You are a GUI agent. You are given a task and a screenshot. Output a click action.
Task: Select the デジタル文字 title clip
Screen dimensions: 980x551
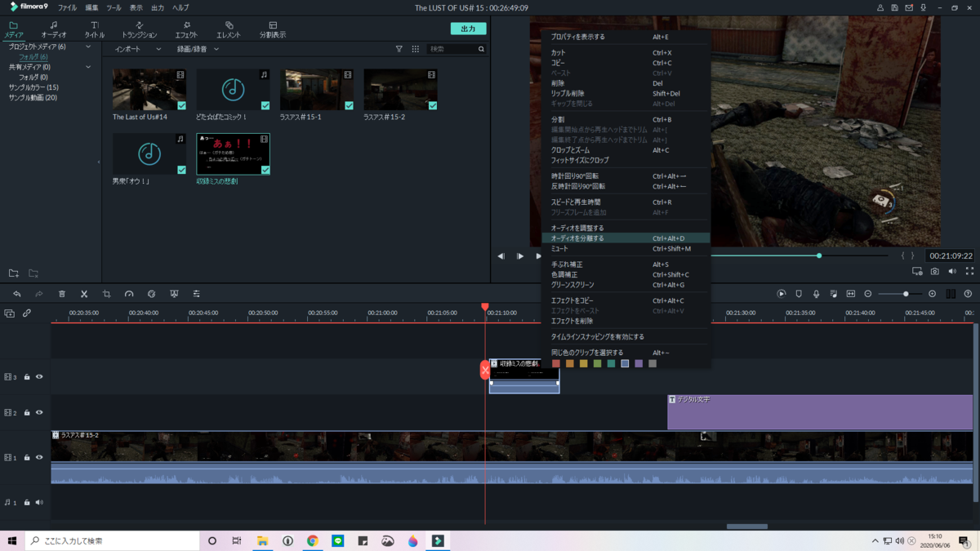click(820, 412)
